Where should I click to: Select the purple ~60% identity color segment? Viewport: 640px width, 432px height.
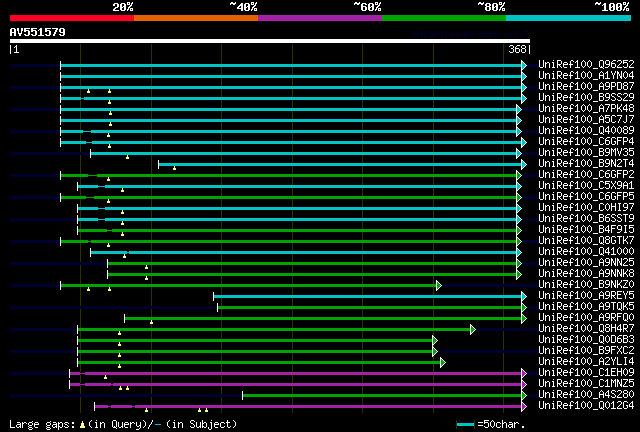320,18
